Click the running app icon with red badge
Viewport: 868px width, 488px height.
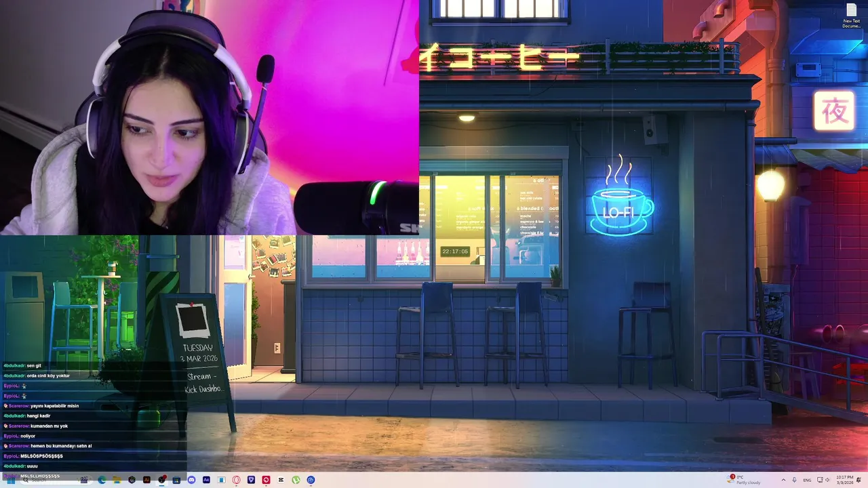(162, 480)
